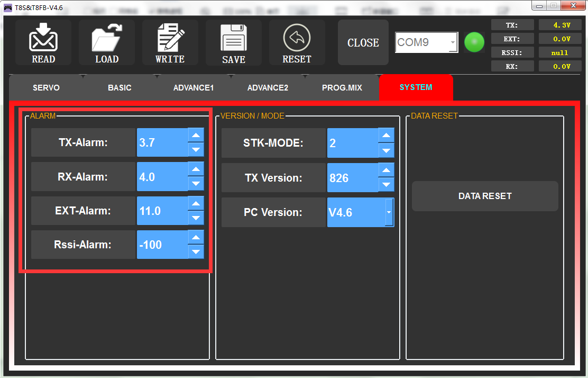Click the TX-Alarm value field
This screenshot has height=378, width=588.
162,142
